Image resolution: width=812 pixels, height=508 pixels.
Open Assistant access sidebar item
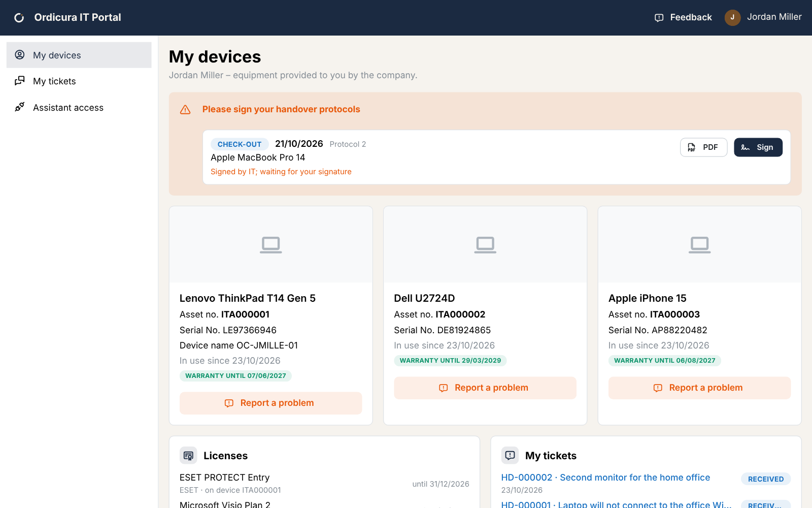click(x=79, y=108)
